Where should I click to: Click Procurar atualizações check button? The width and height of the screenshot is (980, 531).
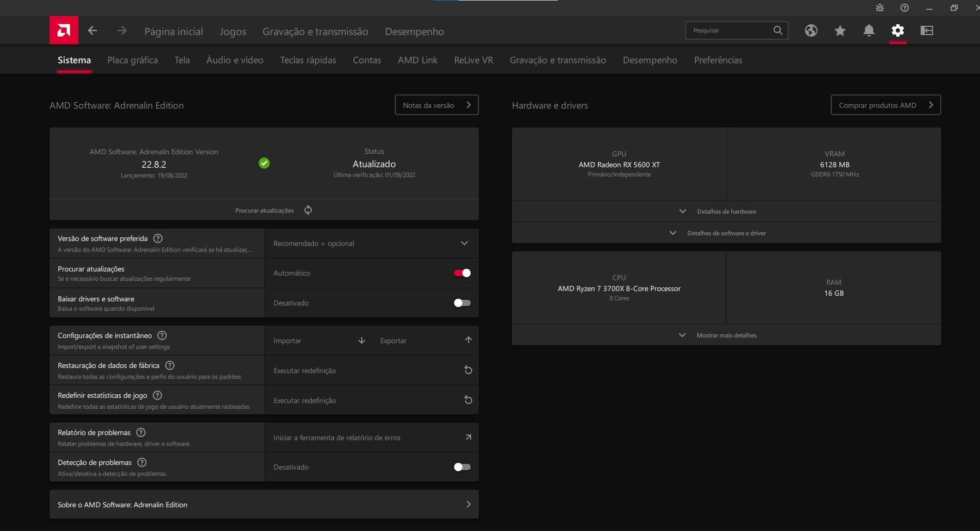(264, 210)
